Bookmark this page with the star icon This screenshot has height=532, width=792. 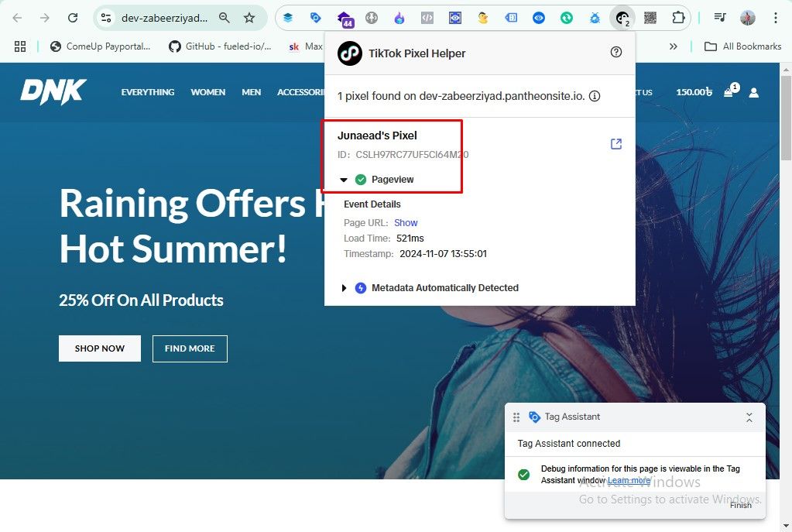coord(249,18)
